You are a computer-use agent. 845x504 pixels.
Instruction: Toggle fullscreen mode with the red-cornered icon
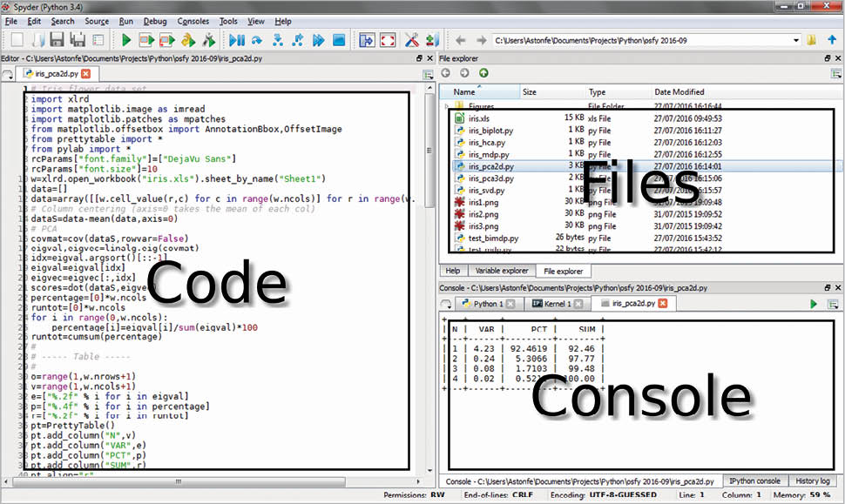[x=388, y=40]
